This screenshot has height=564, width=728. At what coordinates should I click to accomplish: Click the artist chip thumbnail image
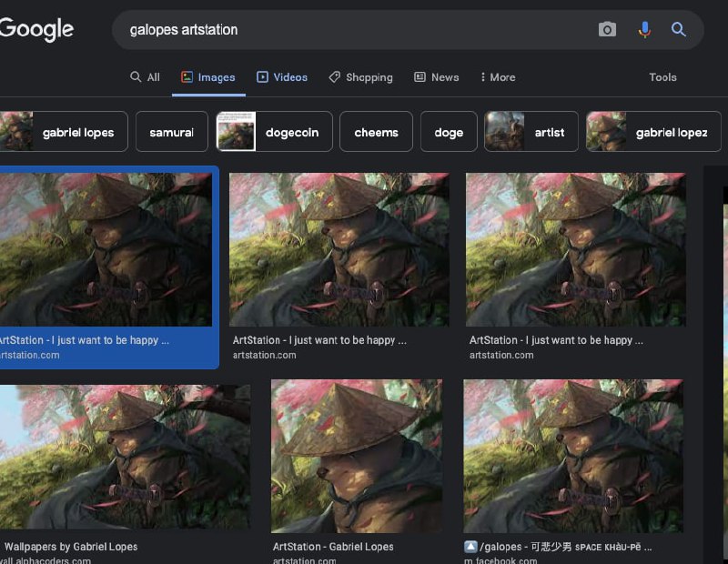(504, 131)
